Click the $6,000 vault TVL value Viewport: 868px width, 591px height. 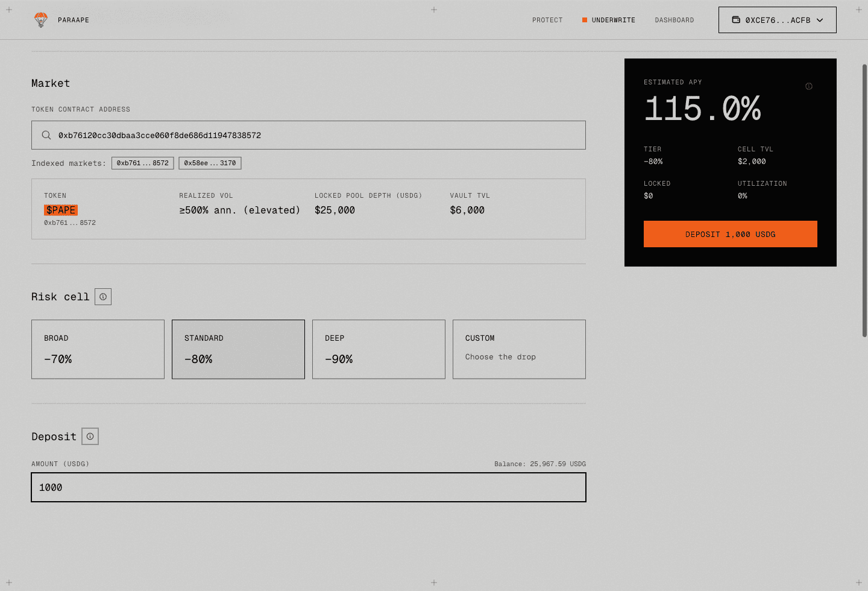[467, 210]
